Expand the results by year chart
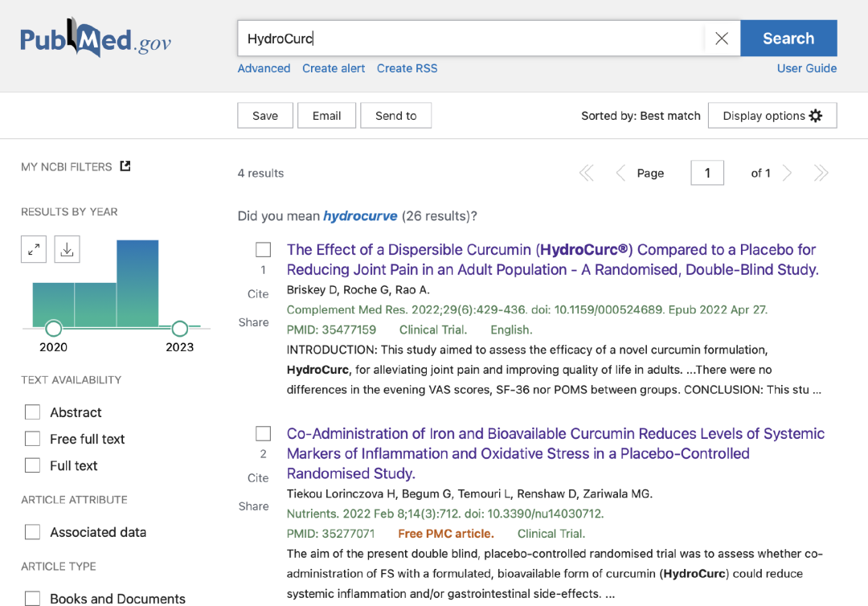 (34, 249)
